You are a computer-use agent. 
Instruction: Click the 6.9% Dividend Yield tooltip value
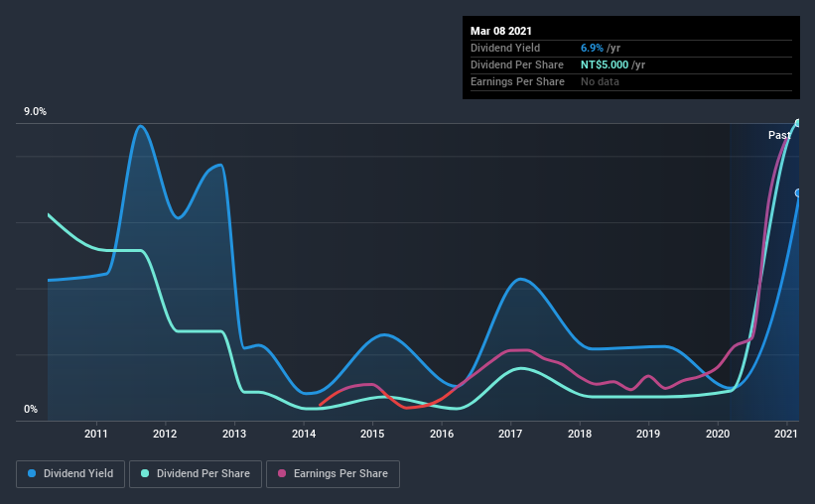[592, 48]
